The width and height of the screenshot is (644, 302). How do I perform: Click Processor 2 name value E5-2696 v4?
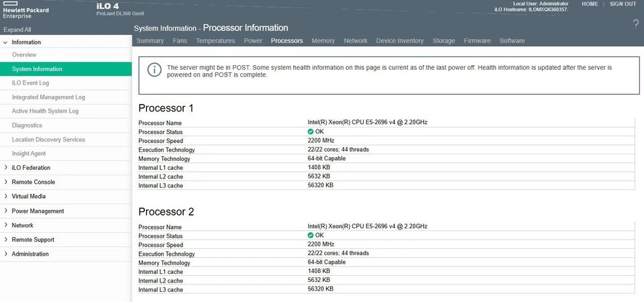368,226
